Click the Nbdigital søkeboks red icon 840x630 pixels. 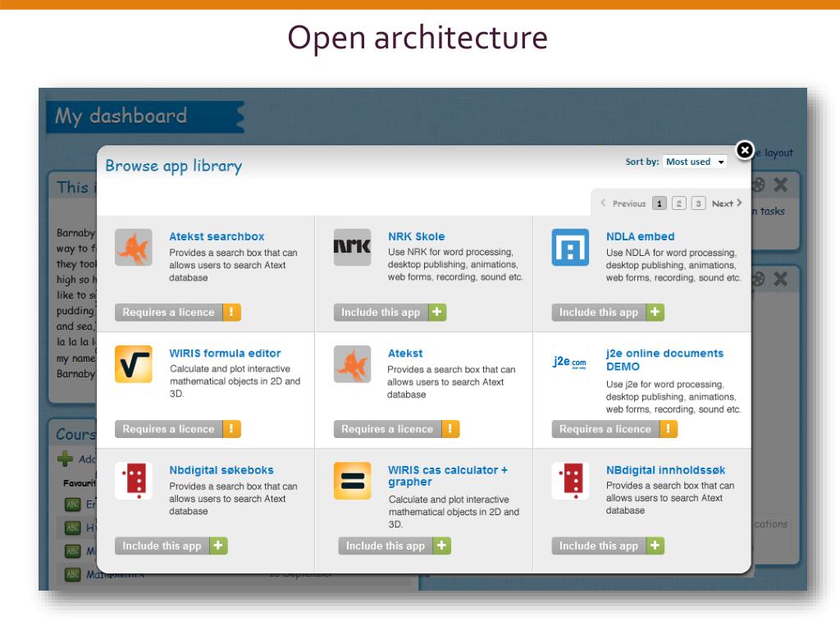tap(134, 481)
